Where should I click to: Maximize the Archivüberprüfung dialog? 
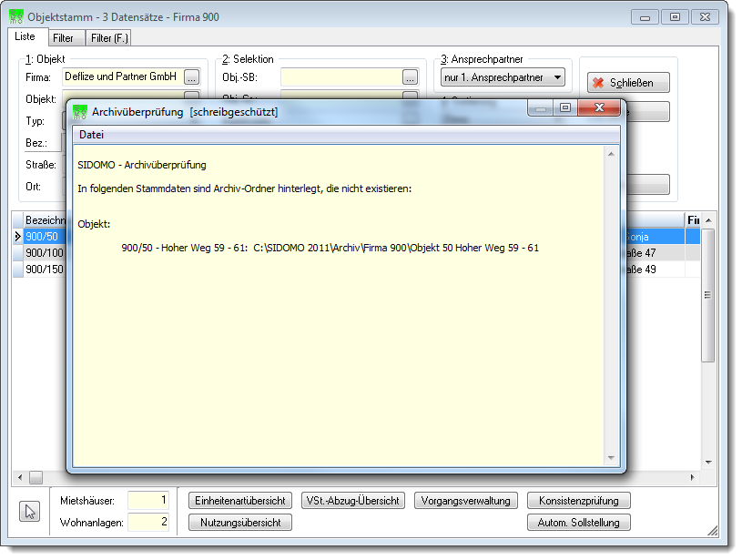click(564, 107)
